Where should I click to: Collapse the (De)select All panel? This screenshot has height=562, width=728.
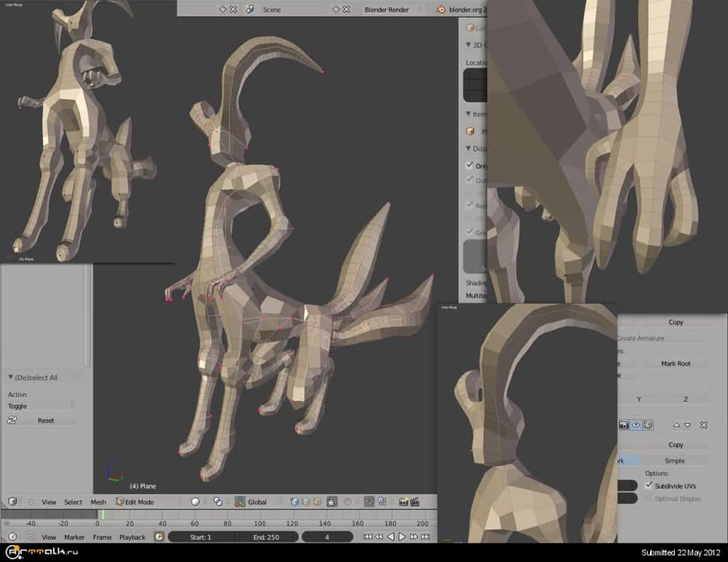tap(10, 377)
